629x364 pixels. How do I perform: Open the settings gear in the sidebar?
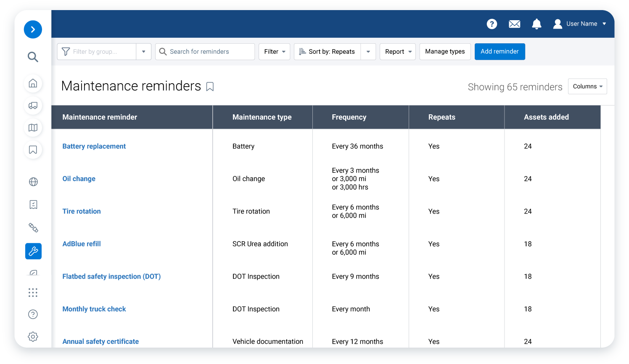tap(33, 336)
